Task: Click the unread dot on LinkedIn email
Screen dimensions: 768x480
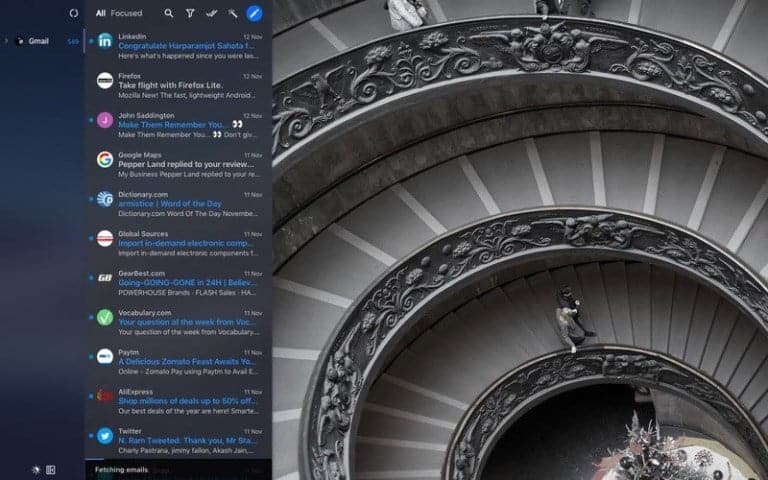Action: pos(91,41)
